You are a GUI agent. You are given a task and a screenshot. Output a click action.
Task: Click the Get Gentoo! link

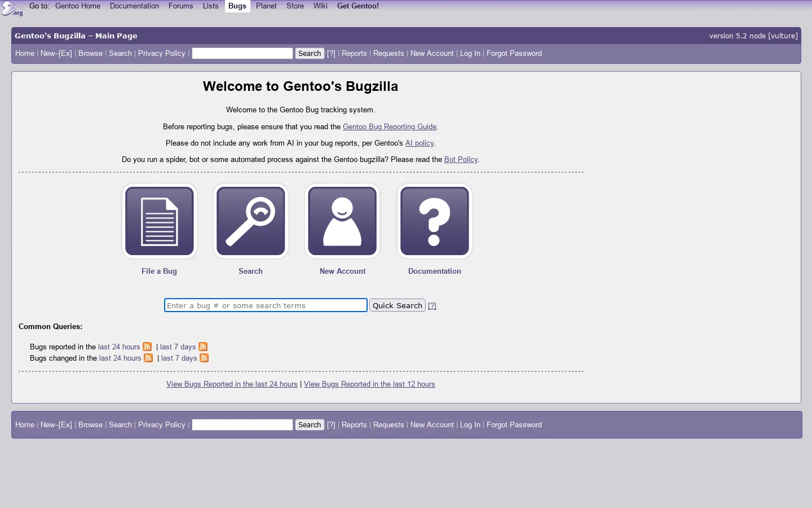pos(358,6)
